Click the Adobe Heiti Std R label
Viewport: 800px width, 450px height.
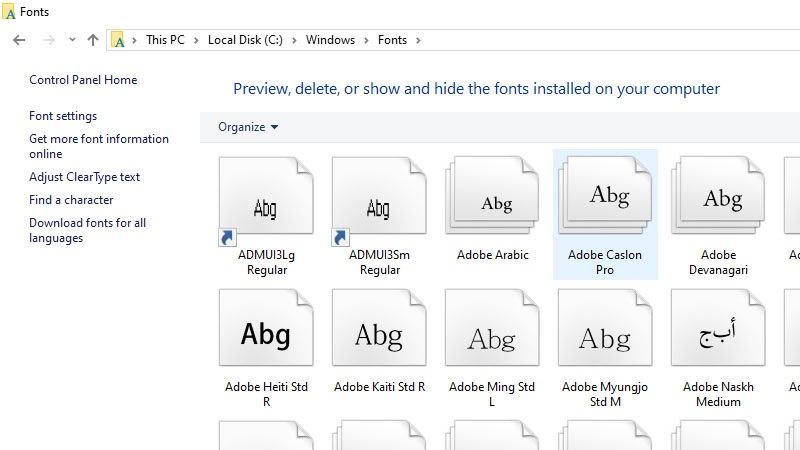click(x=266, y=394)
